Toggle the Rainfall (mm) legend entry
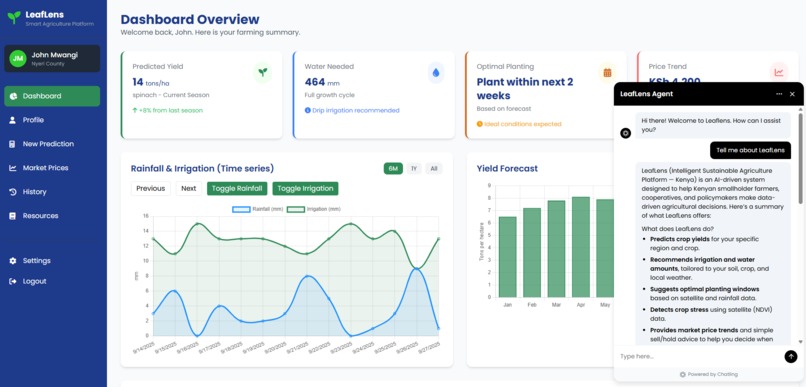The width and height of the screenshot is (806, 387). (x=258, y=209)
